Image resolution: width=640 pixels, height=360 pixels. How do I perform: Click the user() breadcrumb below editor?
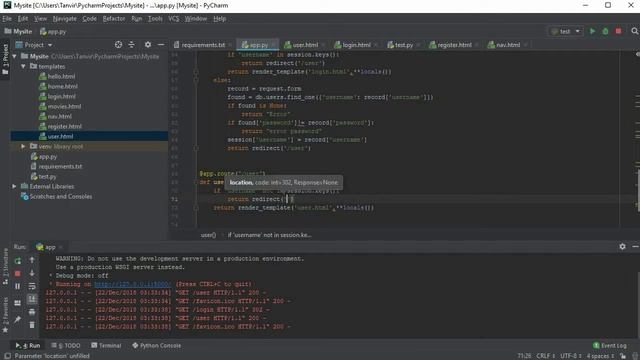coord(208,235)
